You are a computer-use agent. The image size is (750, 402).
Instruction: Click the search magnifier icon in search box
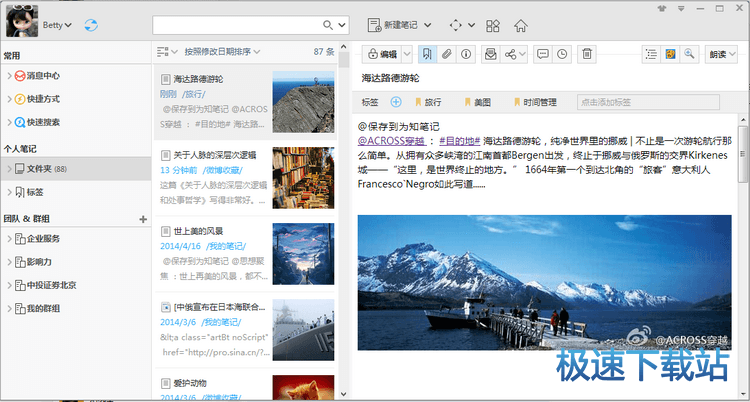point(328,25)
